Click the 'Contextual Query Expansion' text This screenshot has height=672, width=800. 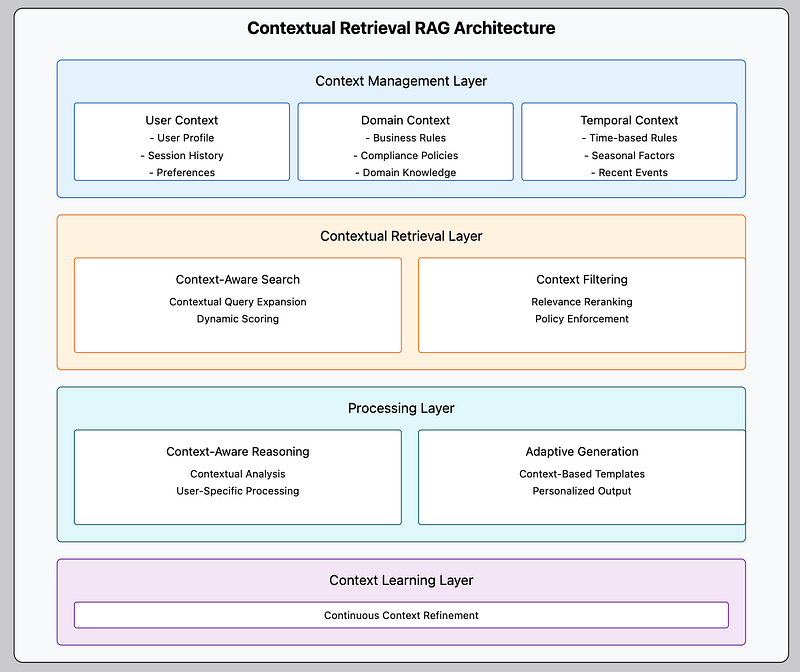[238, 302]
